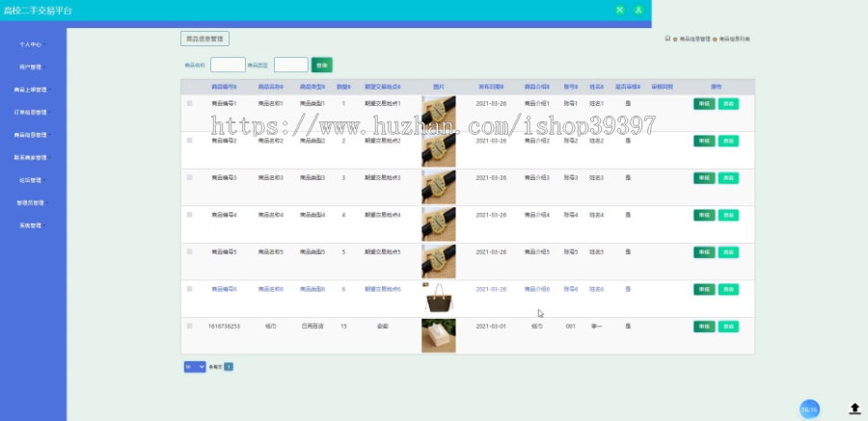Sort by the 数量 column header
The image size is (868, 421).
pos(343,87)
